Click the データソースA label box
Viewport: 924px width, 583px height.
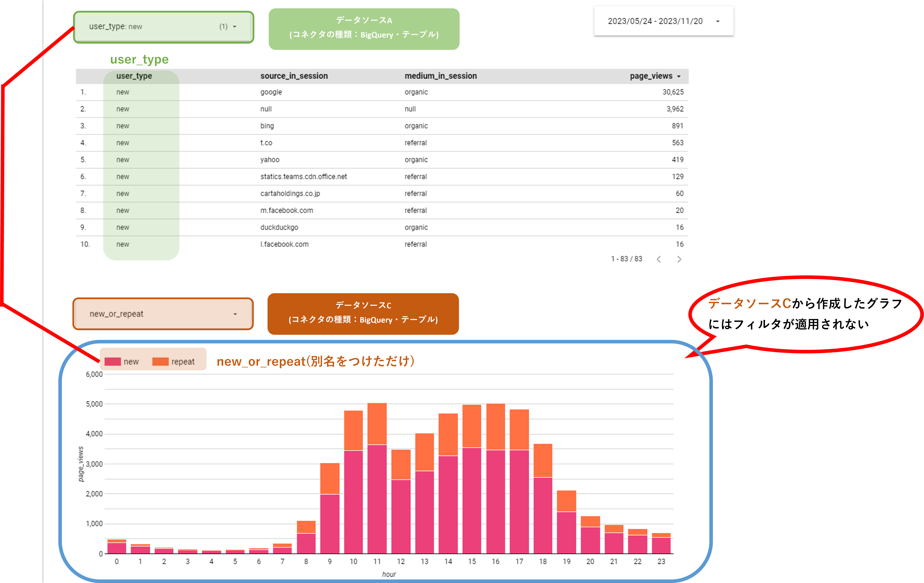[364, 29]
